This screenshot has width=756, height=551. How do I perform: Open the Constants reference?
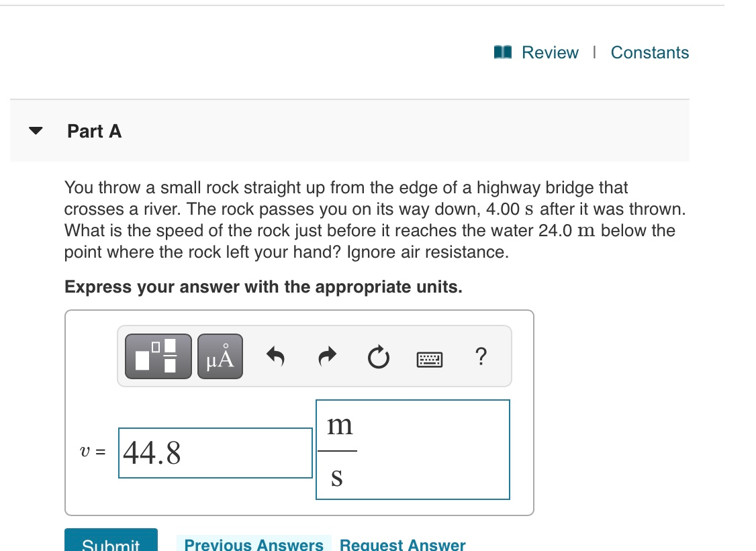tap(649, 52)
